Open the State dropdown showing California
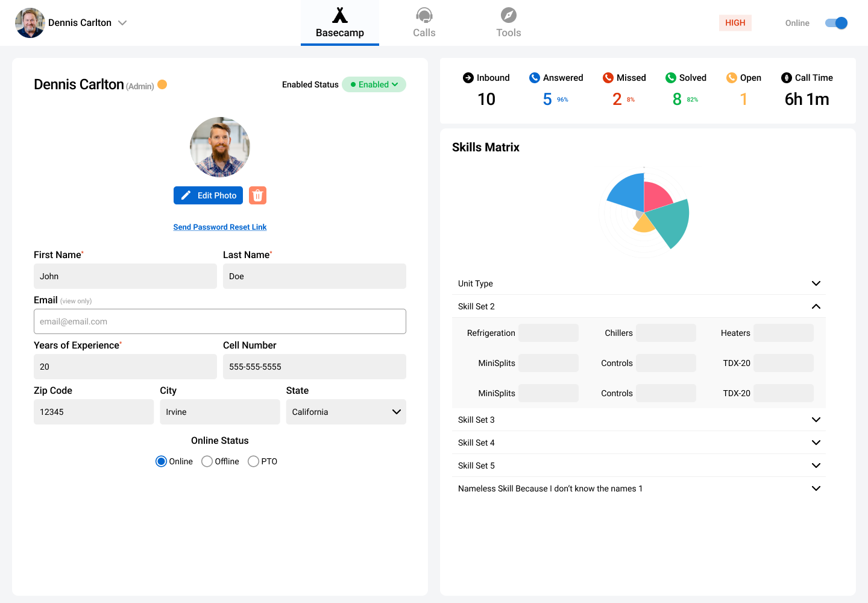The height and width of the screenshot is (603, 868). 345,412
